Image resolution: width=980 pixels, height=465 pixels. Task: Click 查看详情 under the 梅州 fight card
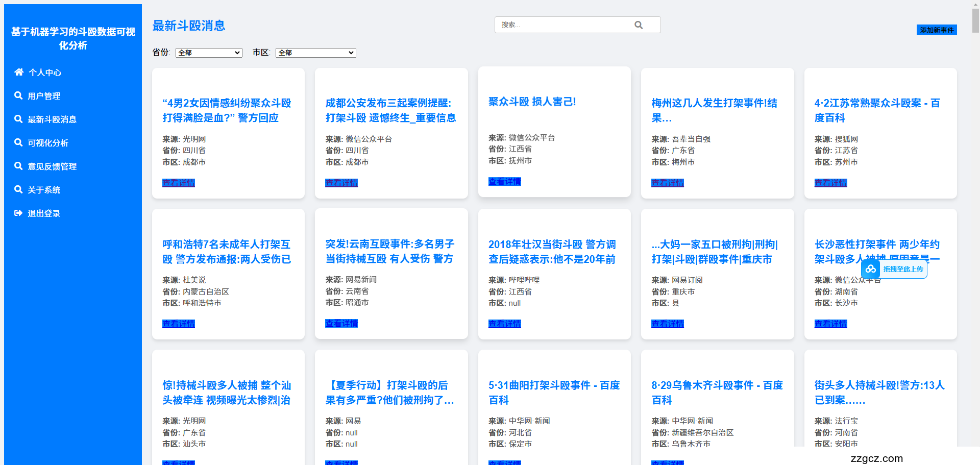667,183
